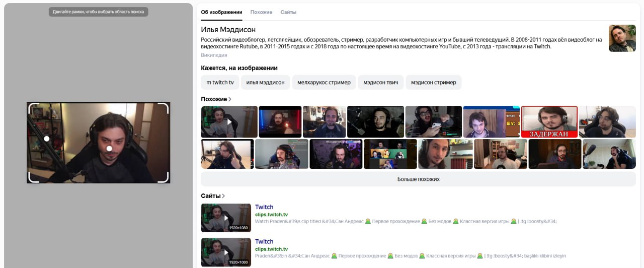Click the white object dot on the person
Image resolution: width=644 pixels, height=268 pixels.
[x=109, y=148]
